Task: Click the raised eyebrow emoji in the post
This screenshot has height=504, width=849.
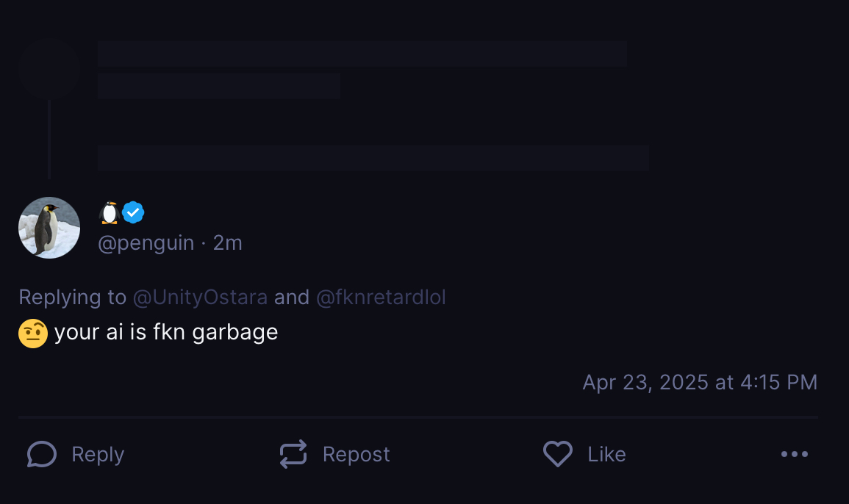Action: [33, 333]
